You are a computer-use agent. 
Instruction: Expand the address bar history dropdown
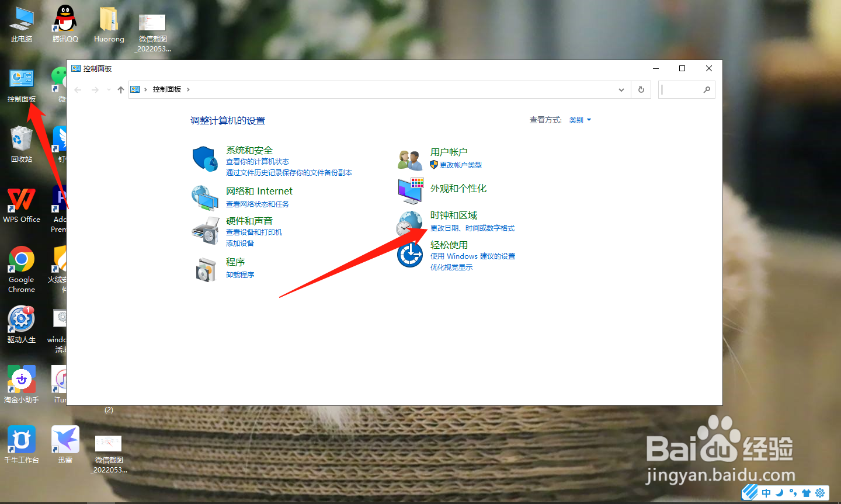pyautogui.click(x=621, y=89)
